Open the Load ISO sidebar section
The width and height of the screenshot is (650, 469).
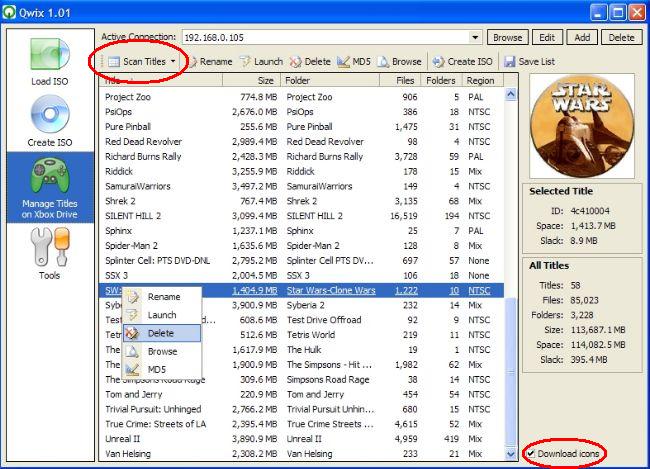coord(50,62)
